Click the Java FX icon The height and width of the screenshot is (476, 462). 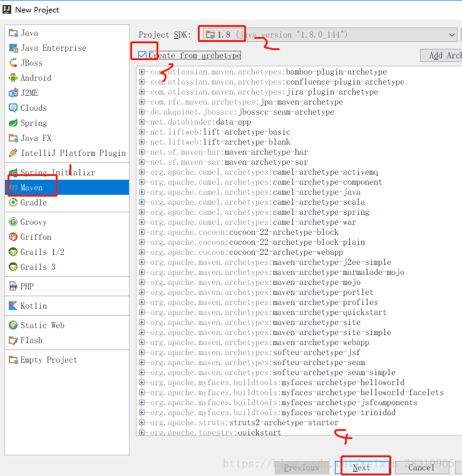click(13, 138)
